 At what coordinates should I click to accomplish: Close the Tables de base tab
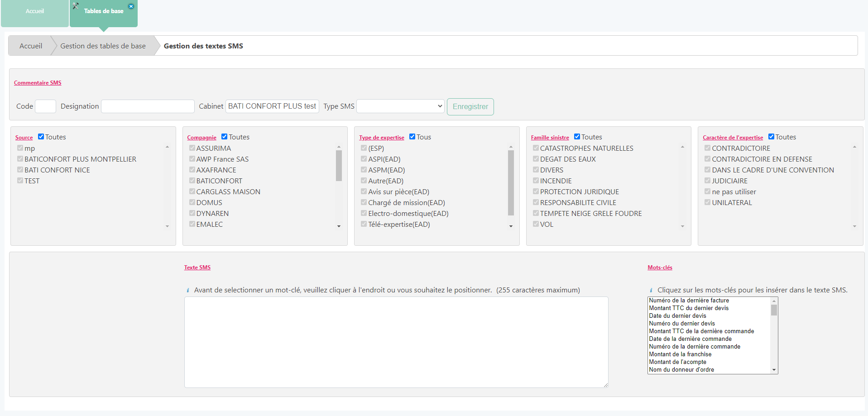point(131,6)
